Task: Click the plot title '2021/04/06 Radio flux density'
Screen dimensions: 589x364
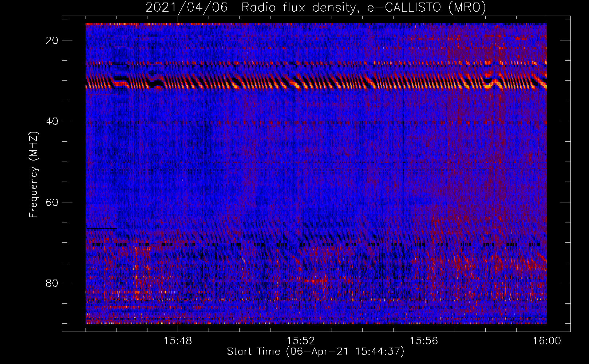Action: 316,7
